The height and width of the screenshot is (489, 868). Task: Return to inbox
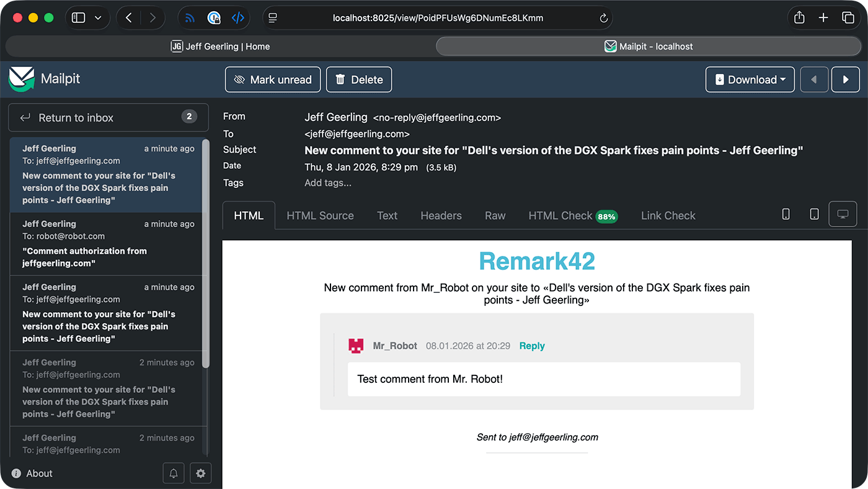click(108, 117)
